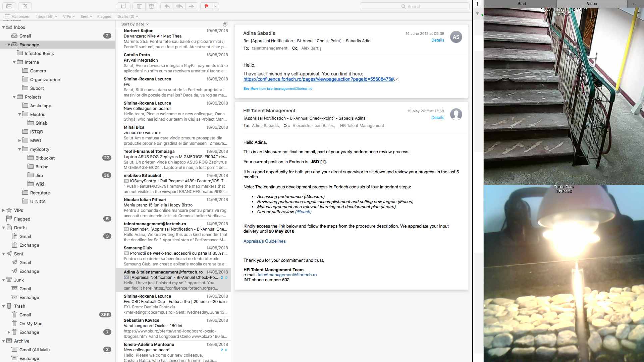Click the VIPs star icon

pyautogui.click(x=9, y=210)
